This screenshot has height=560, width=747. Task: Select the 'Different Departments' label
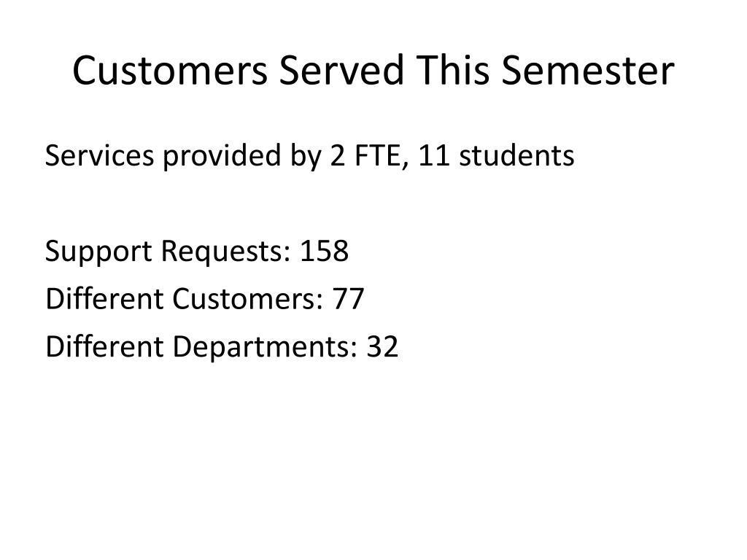coord(201,346)
